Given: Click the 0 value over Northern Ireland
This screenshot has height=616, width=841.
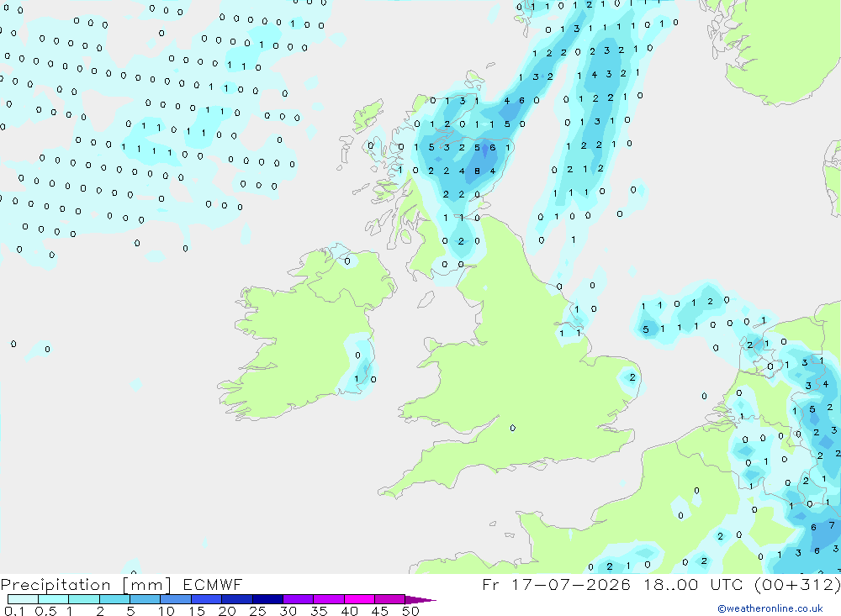Looking at the screenshot, I should (x=347, y=261).
